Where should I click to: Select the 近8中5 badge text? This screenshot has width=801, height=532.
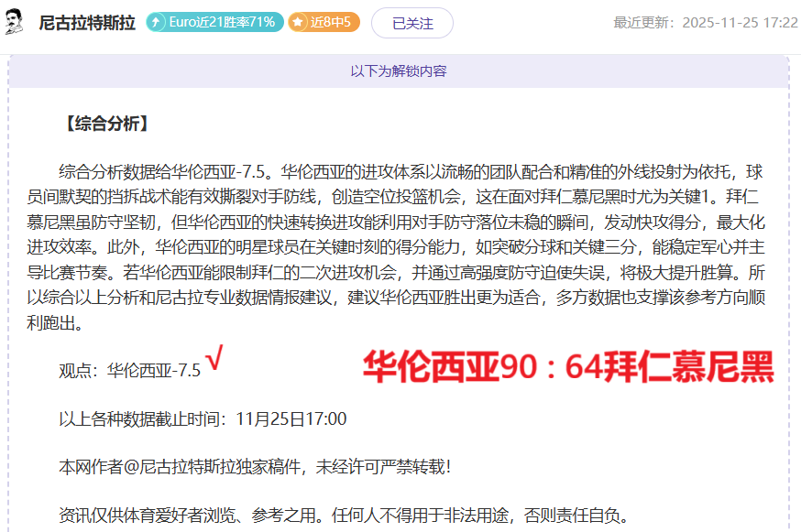point(331,22)
